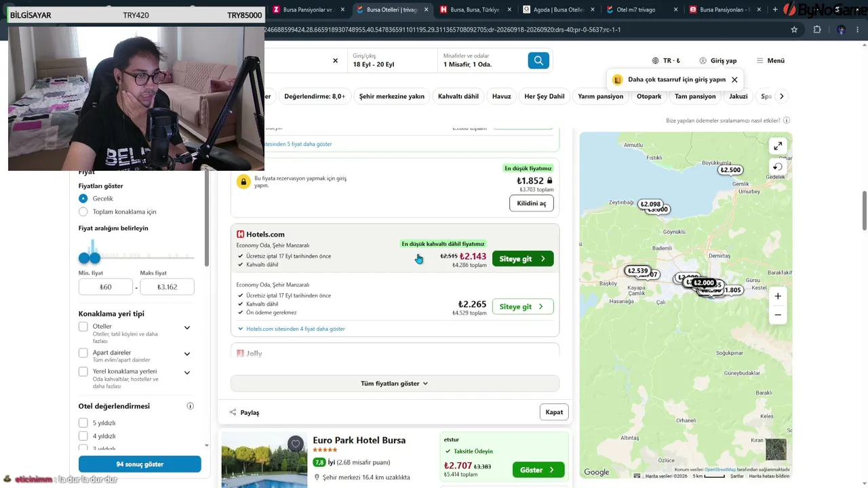The image size is (868, 488).
Task: Toggle the Kahvaltı dâhil filter chip
Action: point(458,96)
